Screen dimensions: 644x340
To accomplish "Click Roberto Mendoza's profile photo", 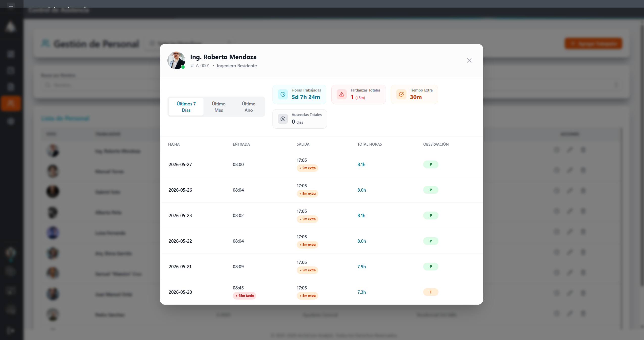I will [176, 60].
